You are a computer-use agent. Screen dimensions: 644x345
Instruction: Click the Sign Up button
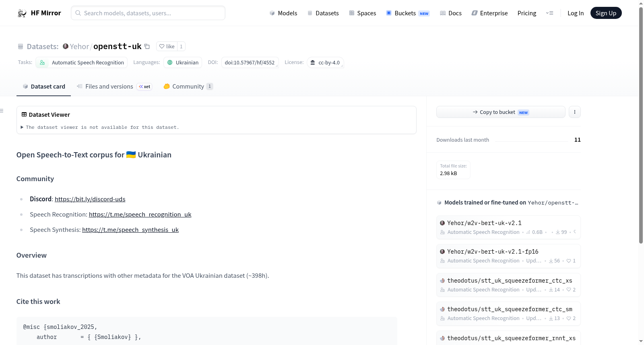pyautogui.click(x=606, y=13)
